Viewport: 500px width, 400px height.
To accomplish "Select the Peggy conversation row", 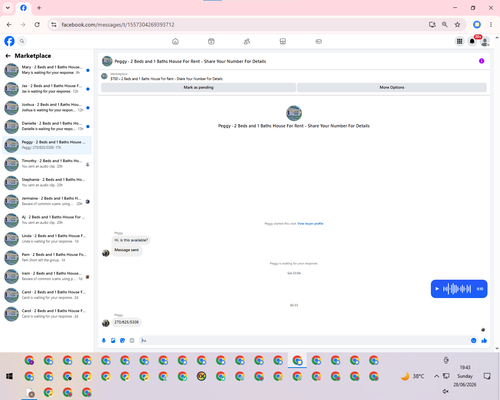I will 47,145.
